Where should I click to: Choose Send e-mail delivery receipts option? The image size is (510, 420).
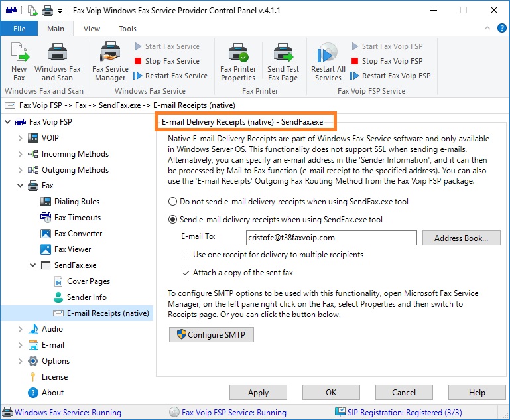point(172,220)
